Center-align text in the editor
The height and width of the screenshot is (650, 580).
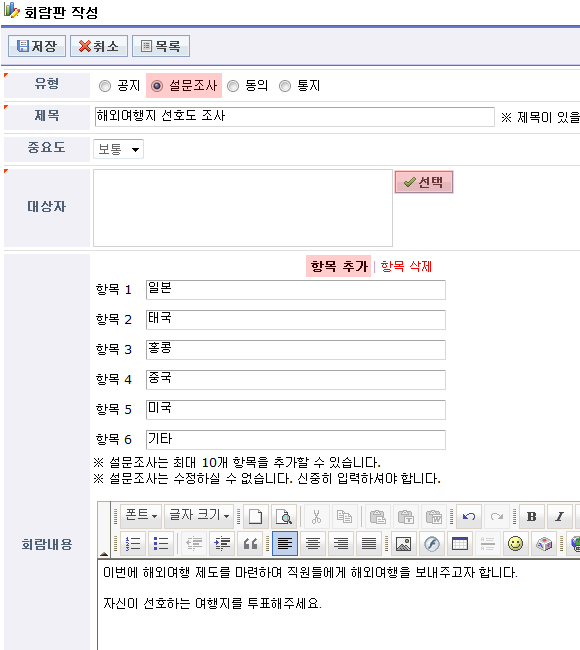click(313, 543)
